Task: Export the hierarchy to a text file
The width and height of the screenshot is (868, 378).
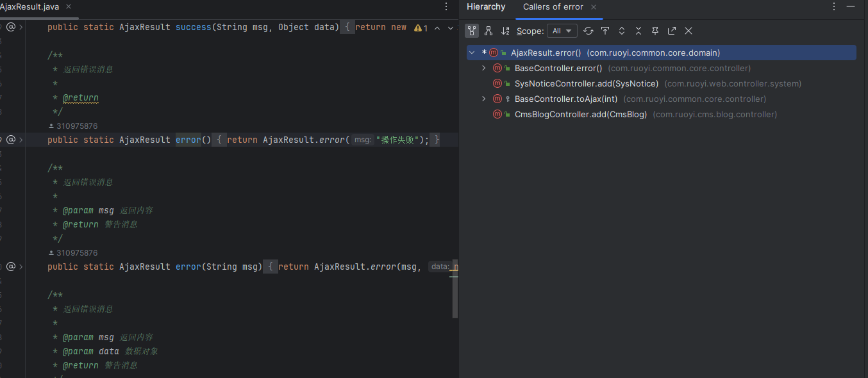Action: tap(672, 31)
